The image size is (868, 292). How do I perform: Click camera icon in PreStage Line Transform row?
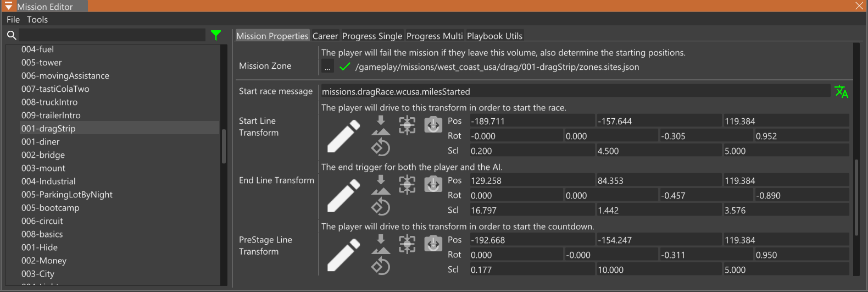(433, 244)
